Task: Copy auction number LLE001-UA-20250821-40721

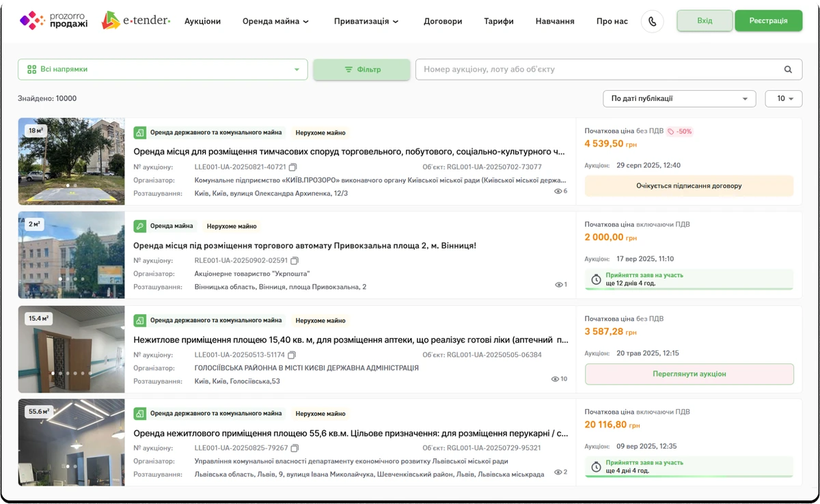Action: 293,167
